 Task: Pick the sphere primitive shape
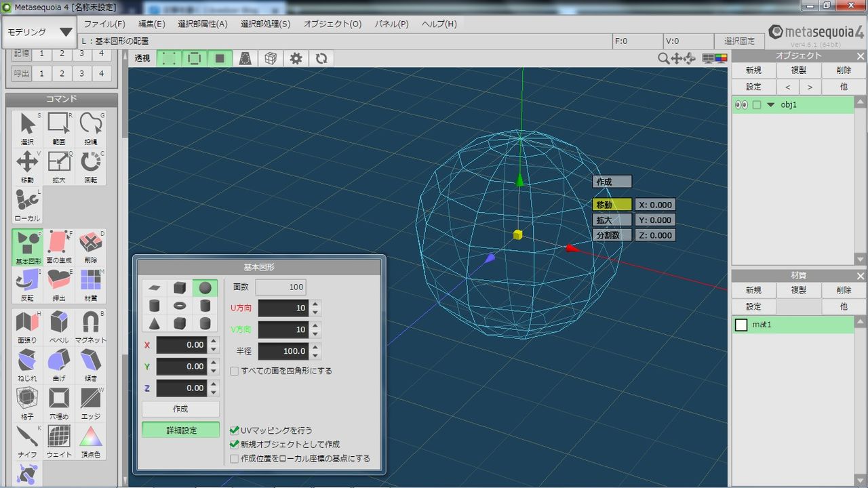click(x=205, y=288)
